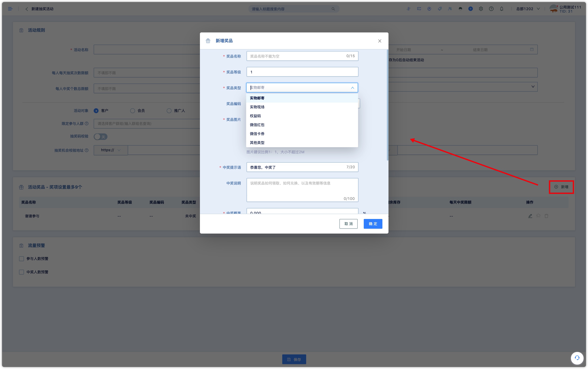Click the middle action icon for 谢谢参与
Image resolution: width=588 pixels, height=369 pixels.
point(538,216)
